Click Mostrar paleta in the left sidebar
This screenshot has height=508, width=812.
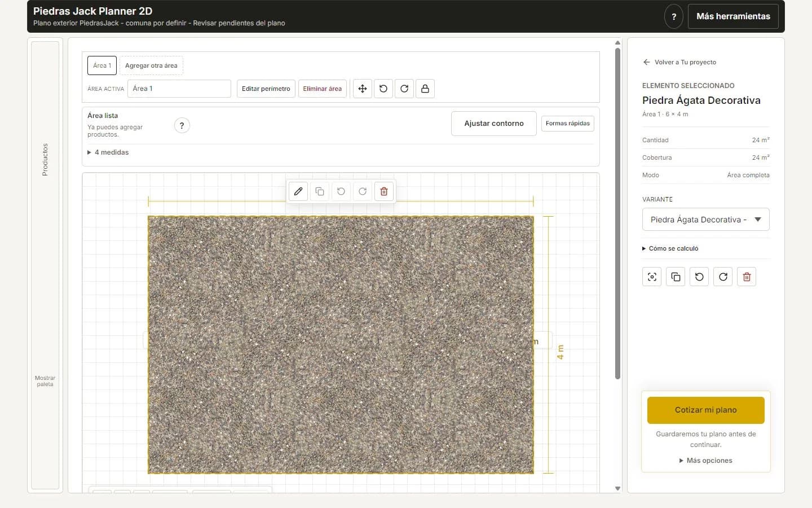click(x=45, y=381)
